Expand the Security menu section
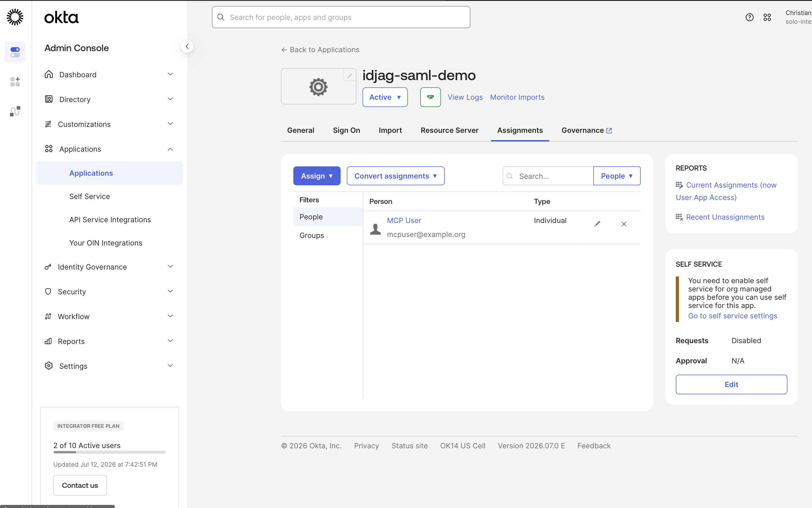The image size is (812, 508). click(109, 292)
